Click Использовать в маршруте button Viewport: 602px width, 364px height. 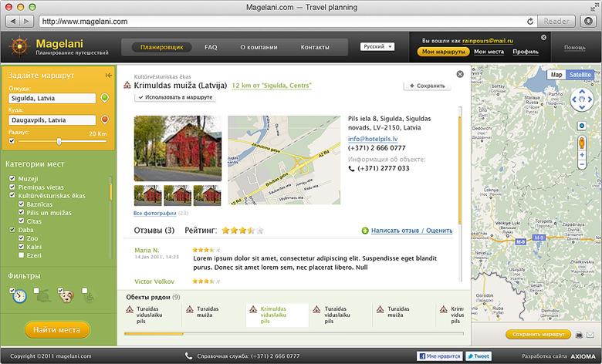click(175, 97)
